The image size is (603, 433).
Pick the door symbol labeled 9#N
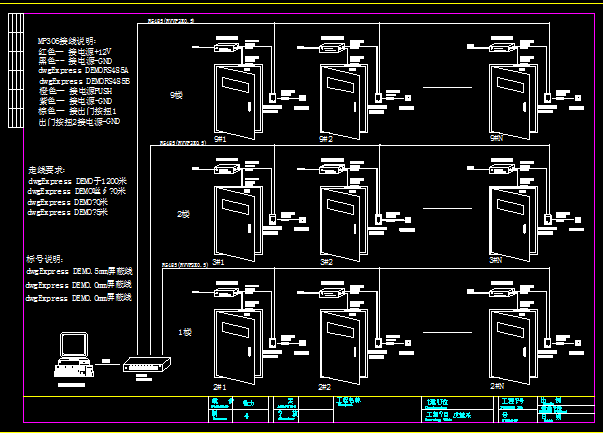click(x=513, y=102)
